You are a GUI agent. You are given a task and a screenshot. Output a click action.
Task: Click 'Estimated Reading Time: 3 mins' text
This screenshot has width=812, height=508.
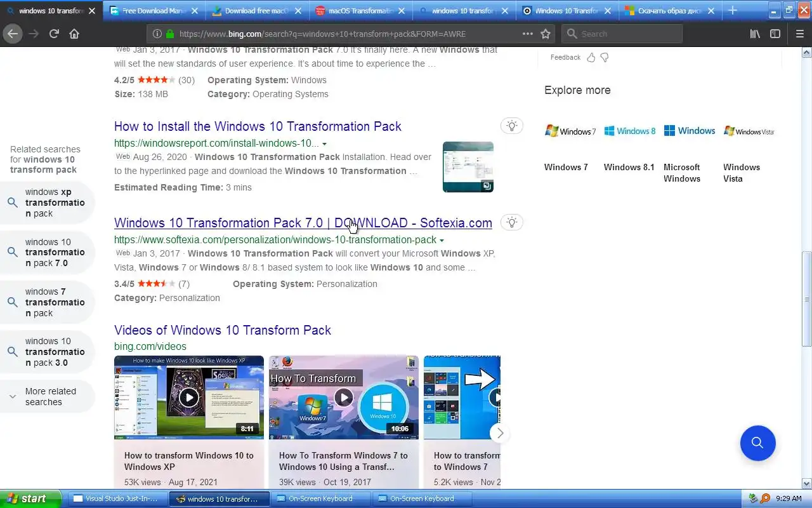click(x=183, y=187)
